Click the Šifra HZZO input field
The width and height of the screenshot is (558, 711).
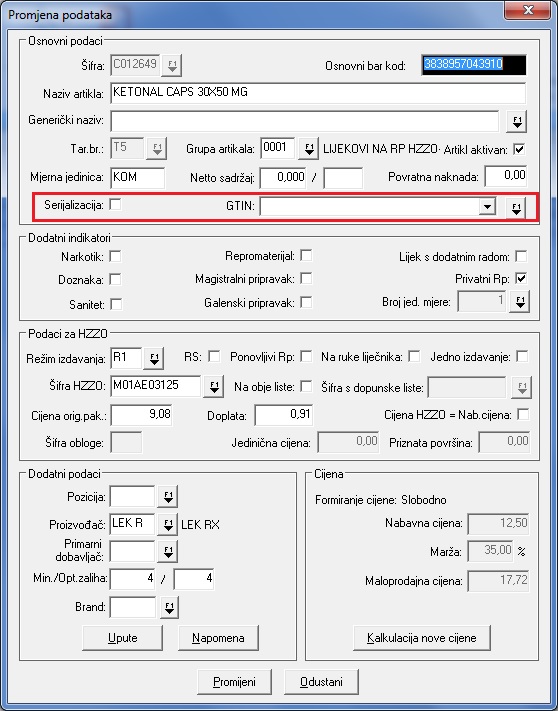155,386
